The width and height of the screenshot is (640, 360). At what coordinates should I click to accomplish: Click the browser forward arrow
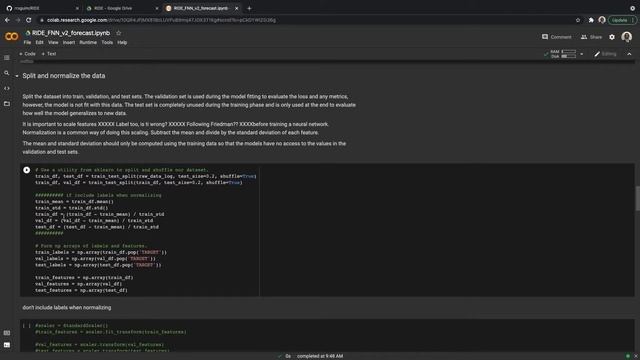pos(18,20)
